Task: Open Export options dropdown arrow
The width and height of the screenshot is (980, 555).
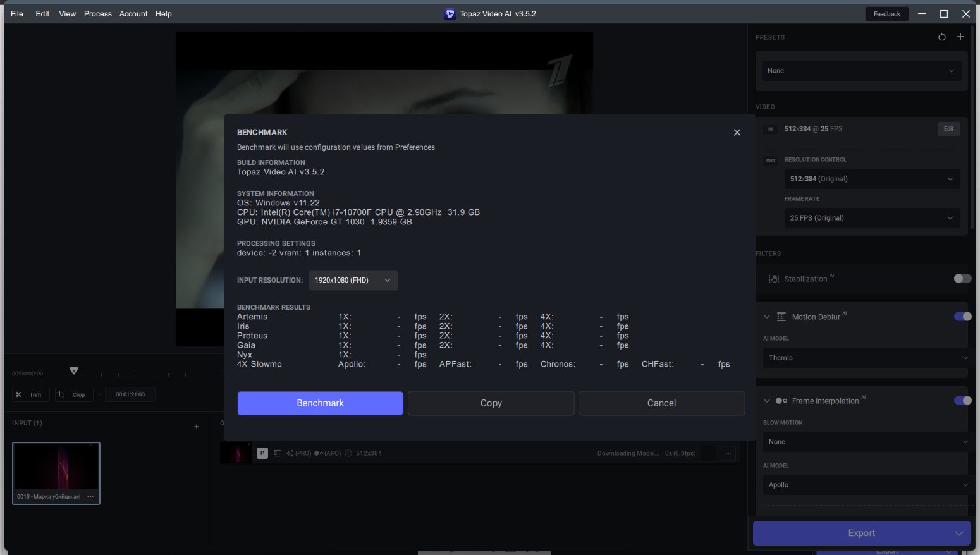Action: tap(959, 534)
